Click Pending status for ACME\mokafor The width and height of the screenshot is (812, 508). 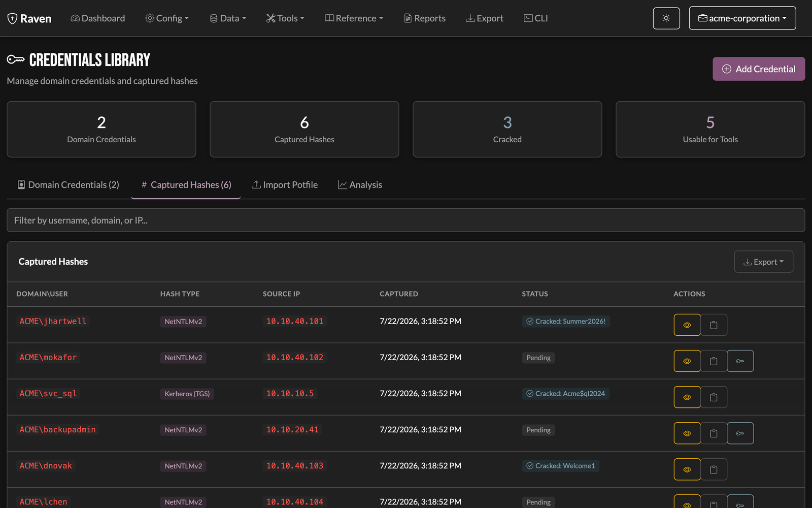[538, 358]
